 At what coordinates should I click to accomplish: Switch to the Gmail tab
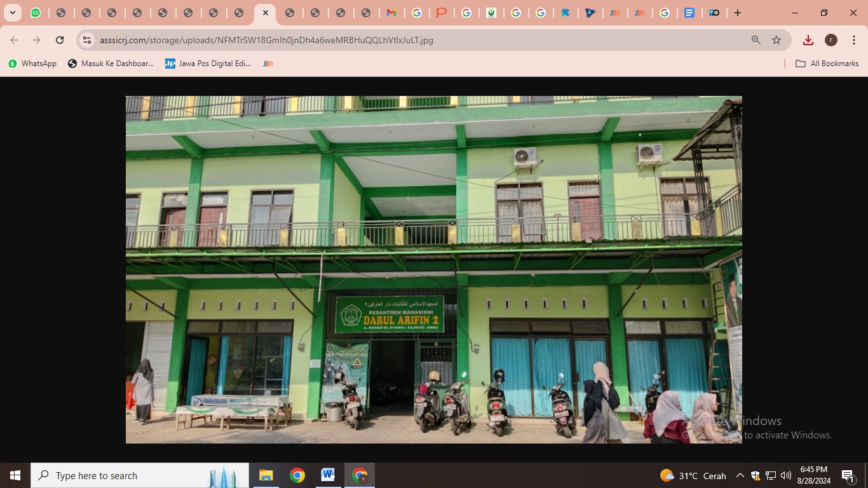coord(391,13)
